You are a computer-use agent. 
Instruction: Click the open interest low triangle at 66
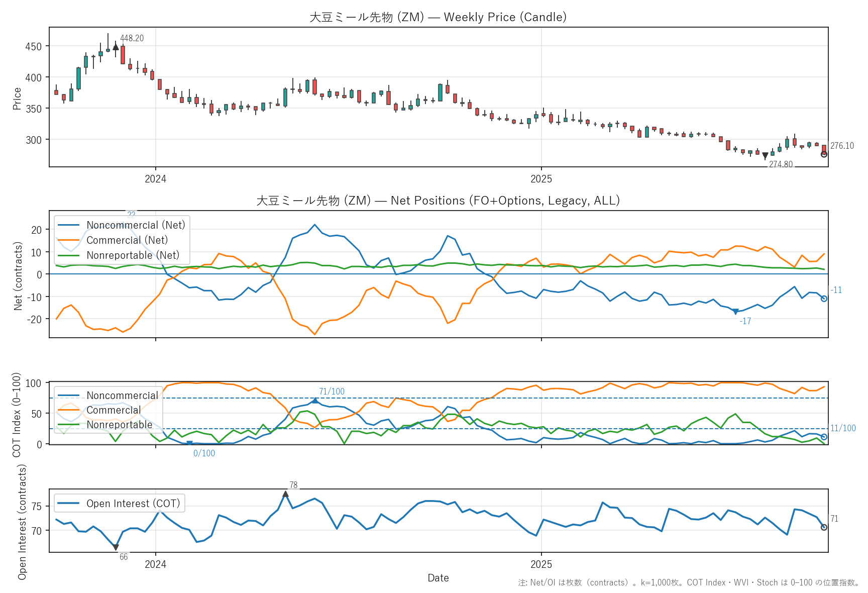[x=116, y=547]
